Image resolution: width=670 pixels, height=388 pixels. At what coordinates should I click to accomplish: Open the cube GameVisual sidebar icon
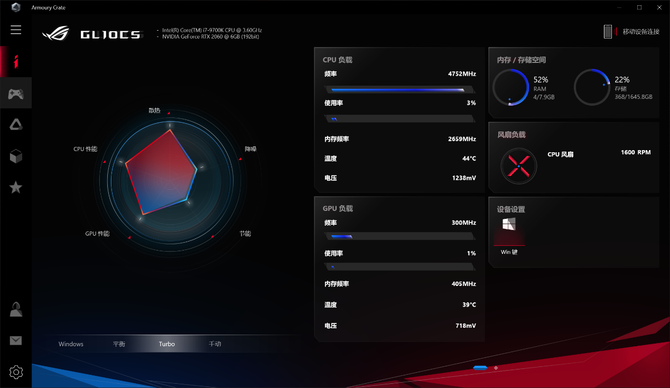(16, 156)
